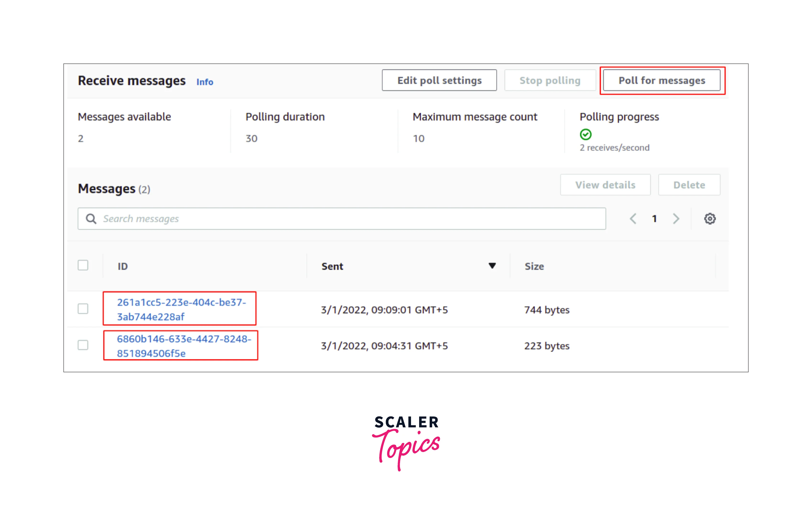The width and height of the screenshot is (812, 517).
Task: Go to next page arrow
Action: coord(676,219)
